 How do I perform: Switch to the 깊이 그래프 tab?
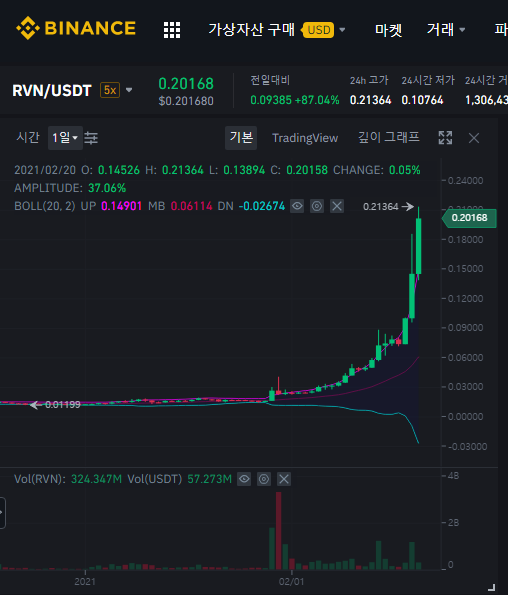tap(389, 137)
